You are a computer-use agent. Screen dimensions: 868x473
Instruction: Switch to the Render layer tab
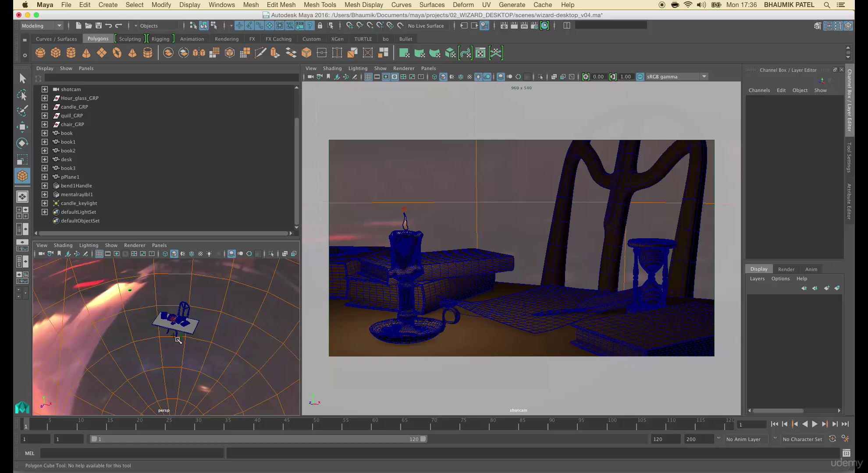786,269
